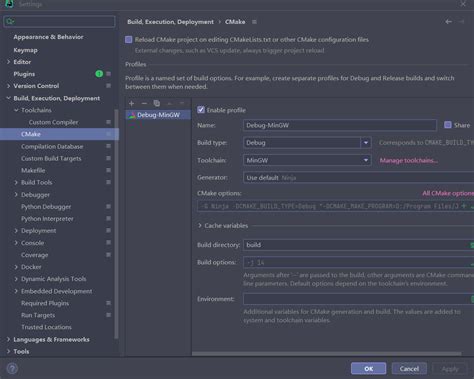Select the Compilation Database page
This screenshot has height=379, width=474.
tap(52, 146)
